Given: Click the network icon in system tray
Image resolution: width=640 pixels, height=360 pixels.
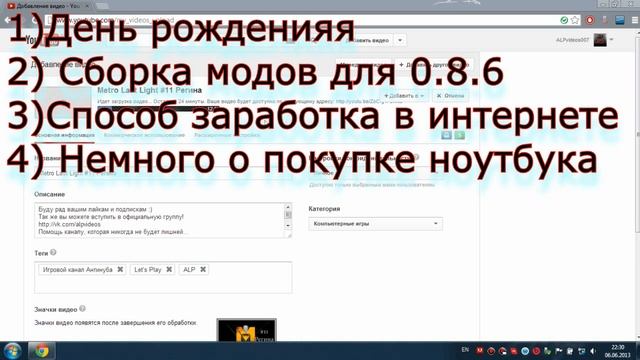Looking at the screenshot, I should coord(582,351).
